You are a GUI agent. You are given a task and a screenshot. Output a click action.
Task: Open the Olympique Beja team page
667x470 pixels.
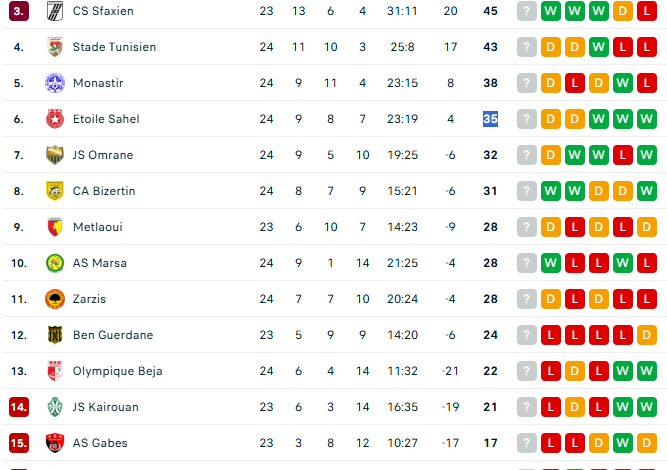point(117,371)
